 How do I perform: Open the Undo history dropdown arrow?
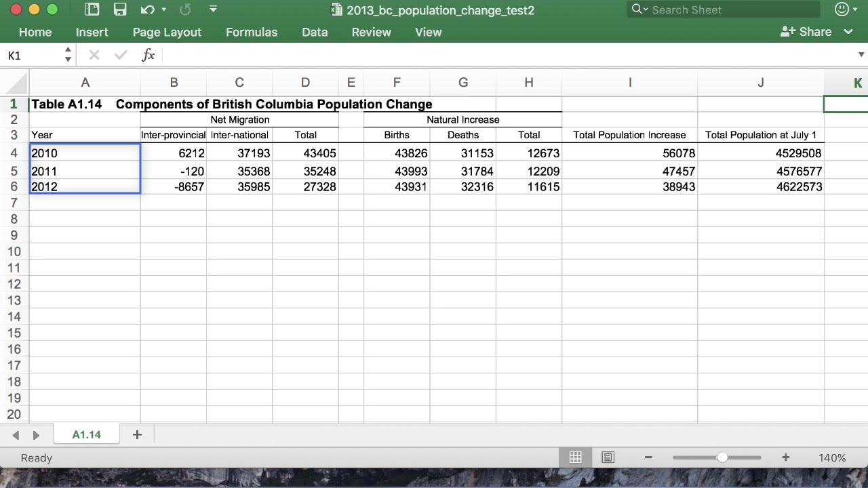coord(163,9)
